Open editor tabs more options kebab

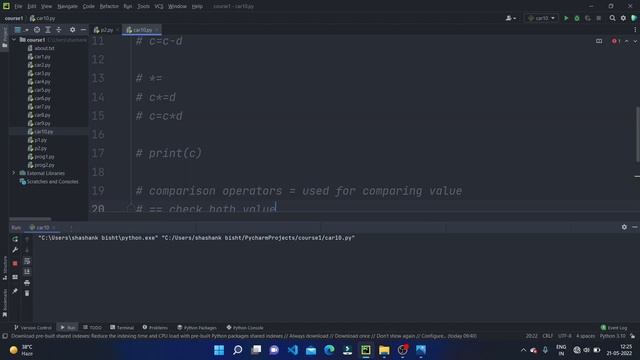click(635, 30)
